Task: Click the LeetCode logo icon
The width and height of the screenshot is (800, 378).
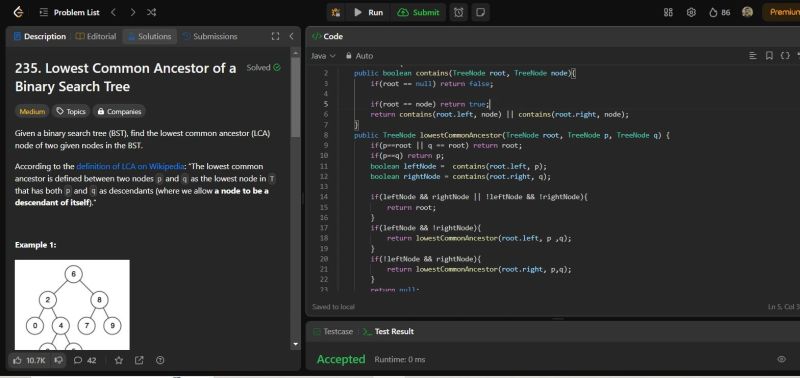Action: [18, 12]
